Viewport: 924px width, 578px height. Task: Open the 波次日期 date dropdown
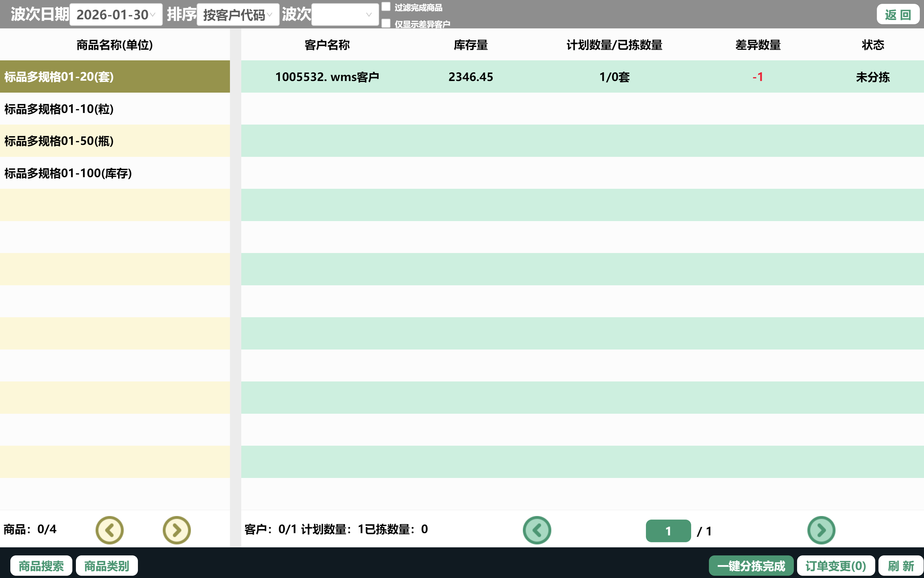(116, 15)
